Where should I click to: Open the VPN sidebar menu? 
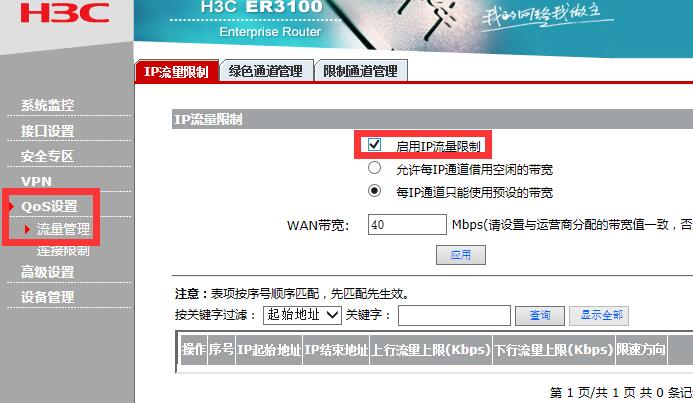(36, 181)
